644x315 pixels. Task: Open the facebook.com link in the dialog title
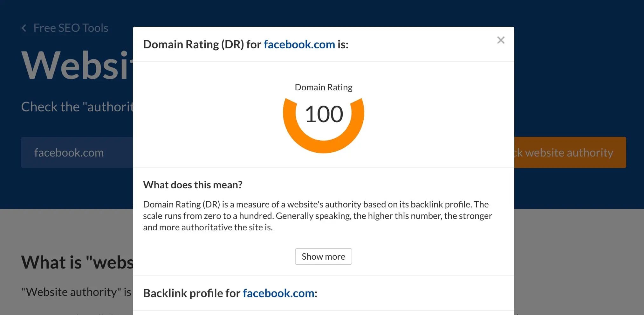[299, 44]
